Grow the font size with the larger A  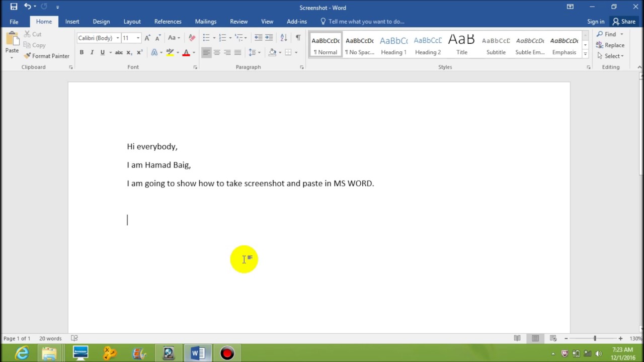point(147,38)
